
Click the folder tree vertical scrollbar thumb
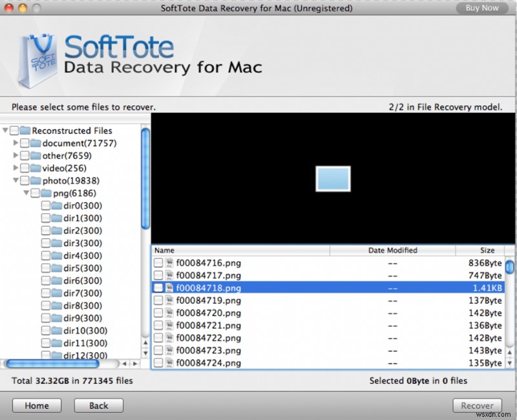[145, 178]
